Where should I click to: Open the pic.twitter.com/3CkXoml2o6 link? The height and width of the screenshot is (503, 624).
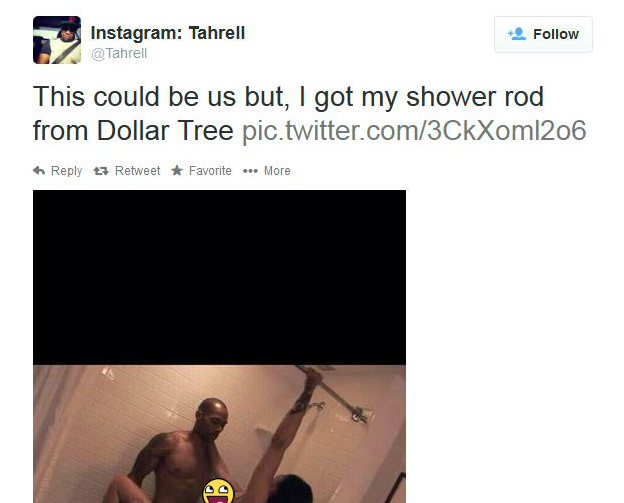click(x=414, y=130)
